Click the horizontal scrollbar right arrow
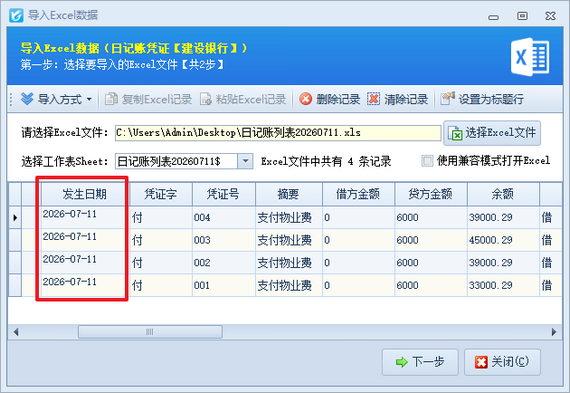 click(x=554, y=332)
